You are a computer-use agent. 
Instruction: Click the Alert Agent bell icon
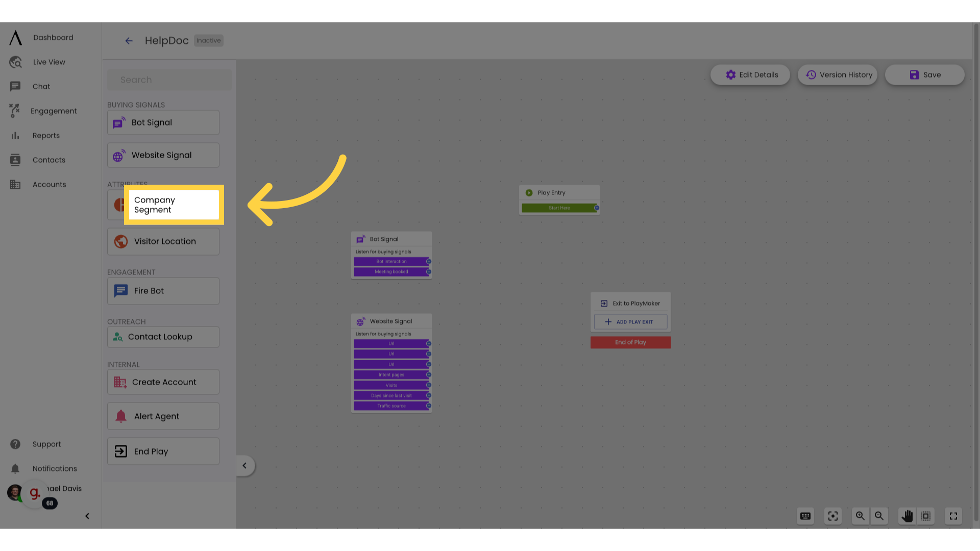tap(121, 416)
